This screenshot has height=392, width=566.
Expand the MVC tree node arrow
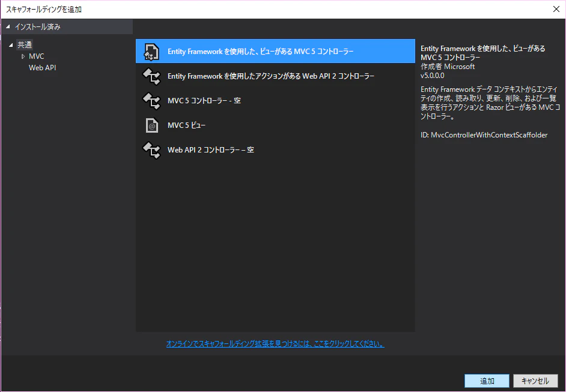[23, 56]
